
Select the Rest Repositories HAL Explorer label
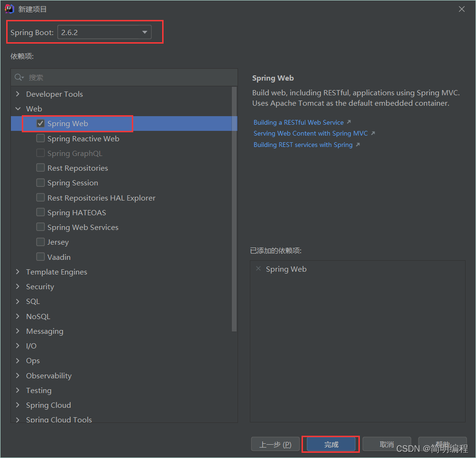coord(101,198)
